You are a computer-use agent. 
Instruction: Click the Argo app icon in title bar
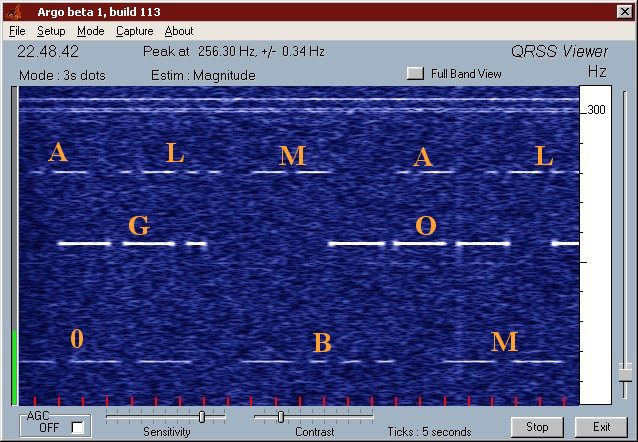coord(15,12)
